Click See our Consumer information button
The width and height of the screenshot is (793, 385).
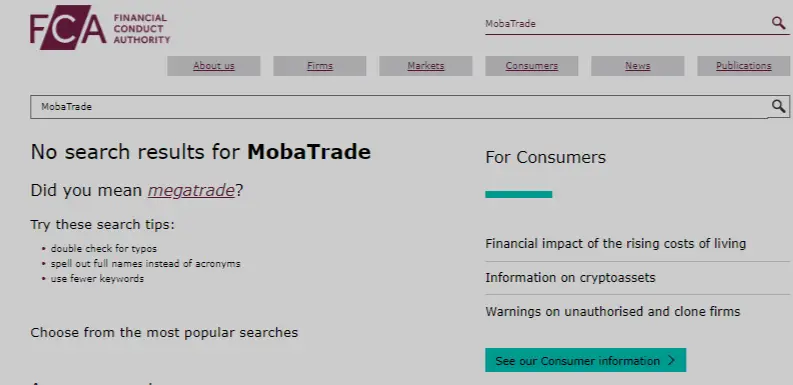coord(586,360)
